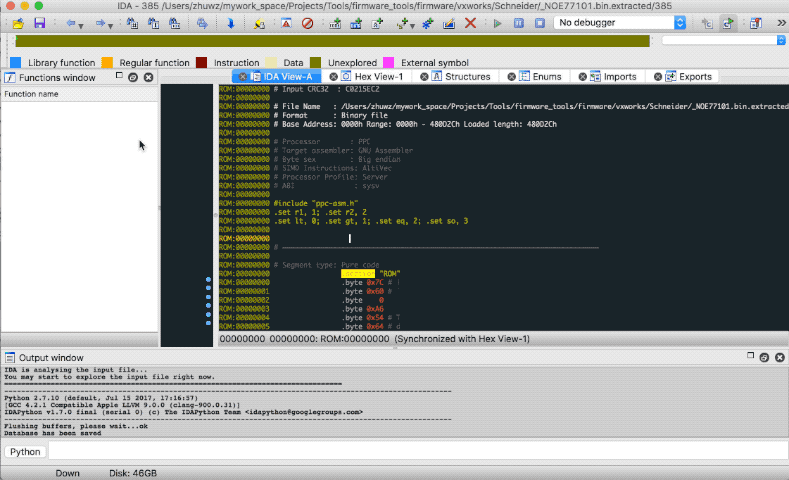The width and height of the screenshot is (789, 480).
Task: Click the yellow highlighted .section directive
Action: [x=357, y=274]
